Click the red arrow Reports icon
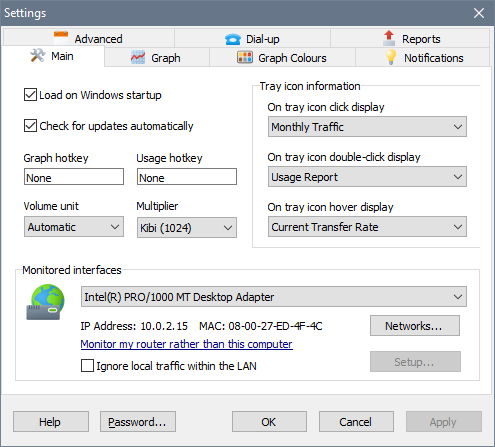495x447 pixels. point(389,38)
